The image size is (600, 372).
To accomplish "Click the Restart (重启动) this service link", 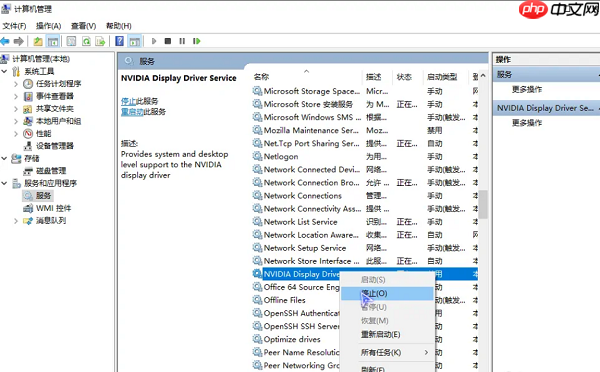I will tap(132, 111).
